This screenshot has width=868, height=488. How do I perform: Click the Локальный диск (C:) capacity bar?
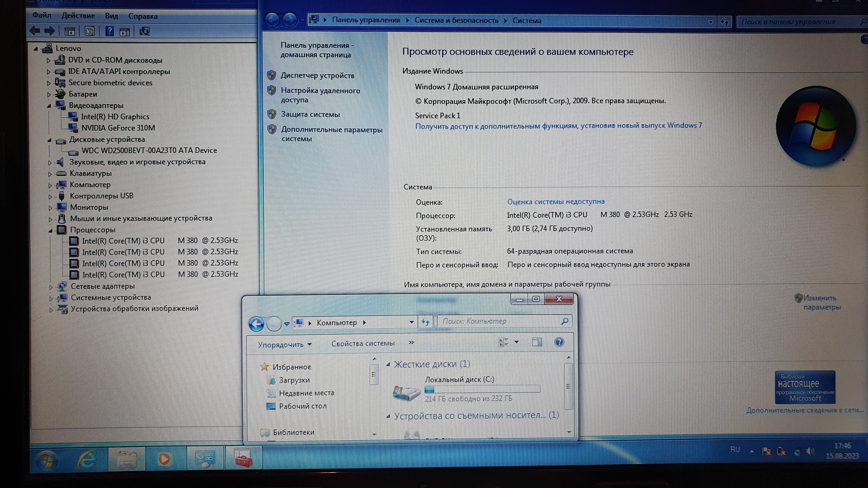[482, 389]
